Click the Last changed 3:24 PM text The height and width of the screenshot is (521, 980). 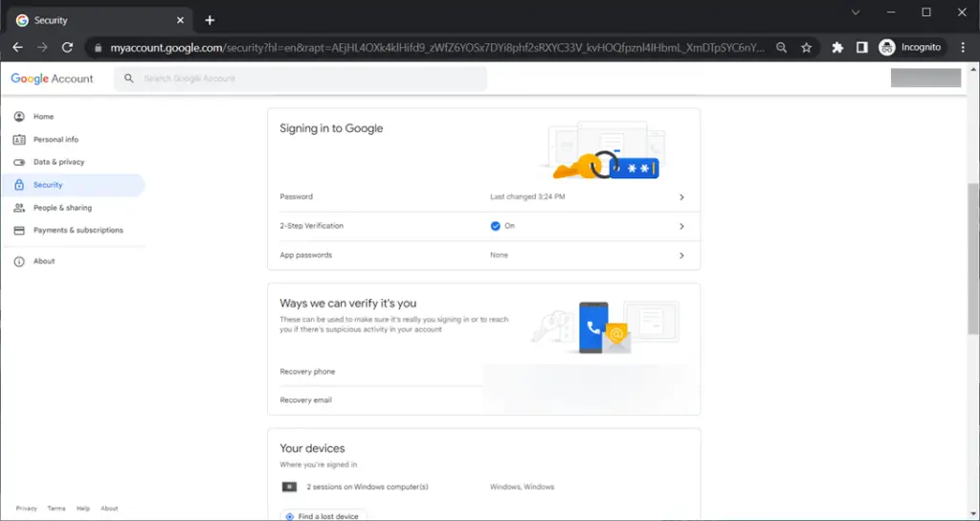point(527,196)
